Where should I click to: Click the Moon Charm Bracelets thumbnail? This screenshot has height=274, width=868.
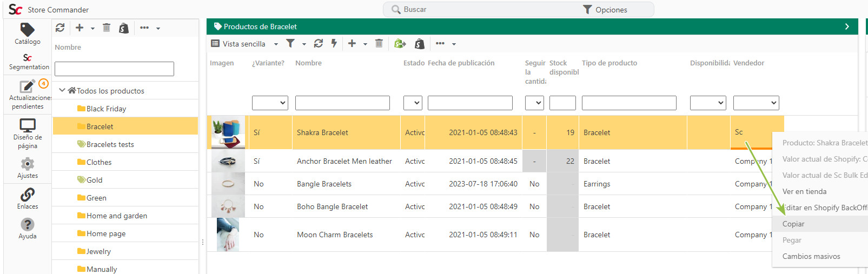(228, 235)
